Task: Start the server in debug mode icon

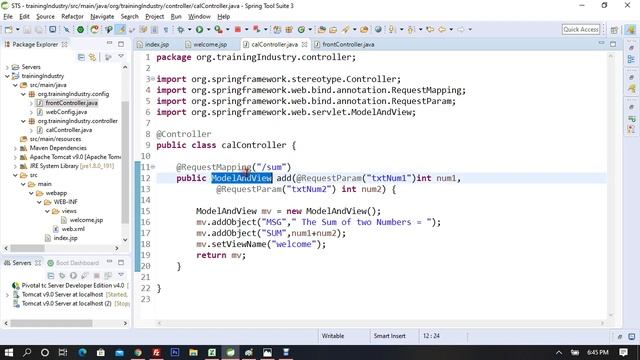Action: click(62, 276)
